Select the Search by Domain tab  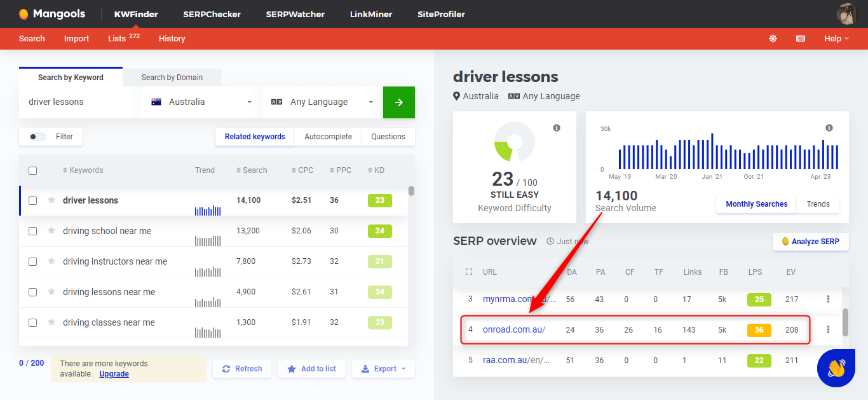[x=172, y=78]
